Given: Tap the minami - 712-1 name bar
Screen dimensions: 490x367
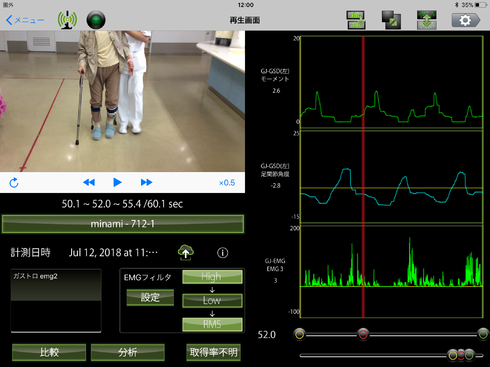Looking at the screenshot, I should [123, 224].
